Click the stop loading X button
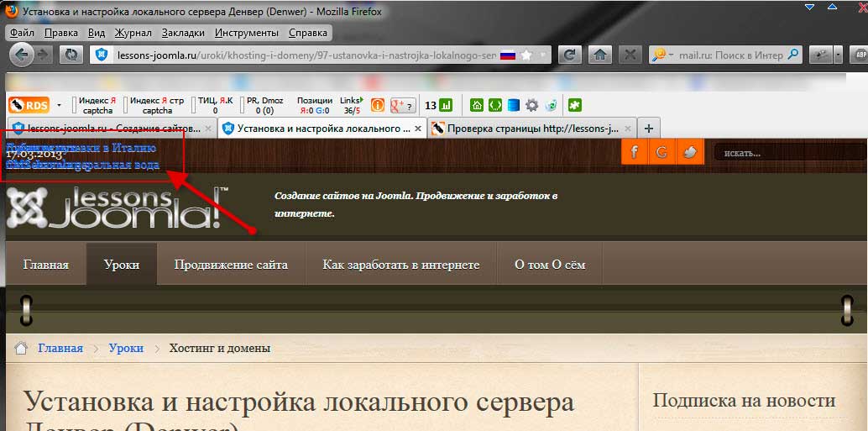868x431 pixels. pos(630,55)
